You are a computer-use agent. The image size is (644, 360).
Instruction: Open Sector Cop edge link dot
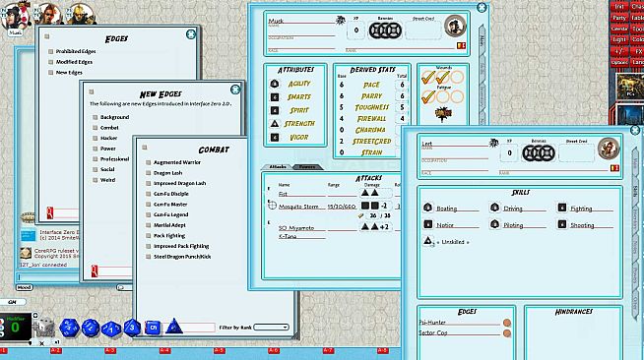click(507, 333)
